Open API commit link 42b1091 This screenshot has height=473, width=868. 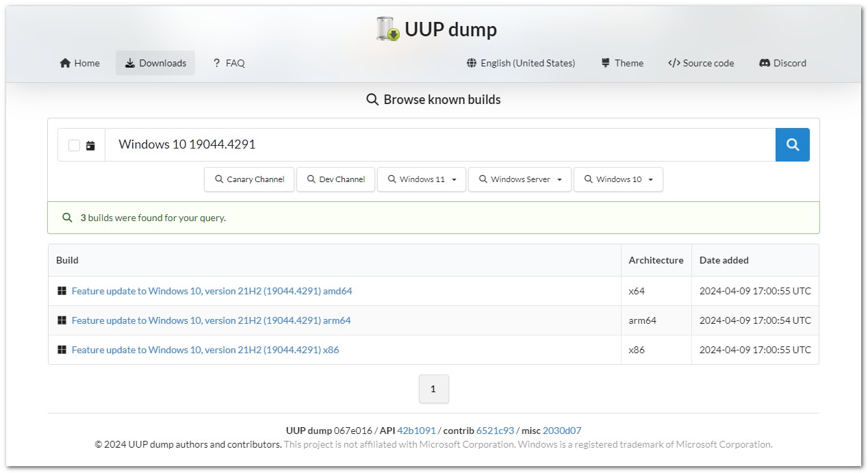416,431
